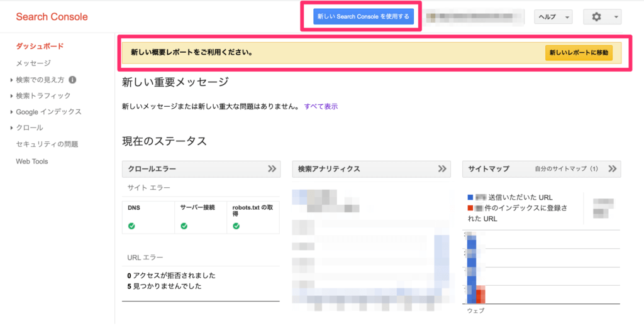
Task: Open the ヘルプ dropdown
Action: (553, 17)
